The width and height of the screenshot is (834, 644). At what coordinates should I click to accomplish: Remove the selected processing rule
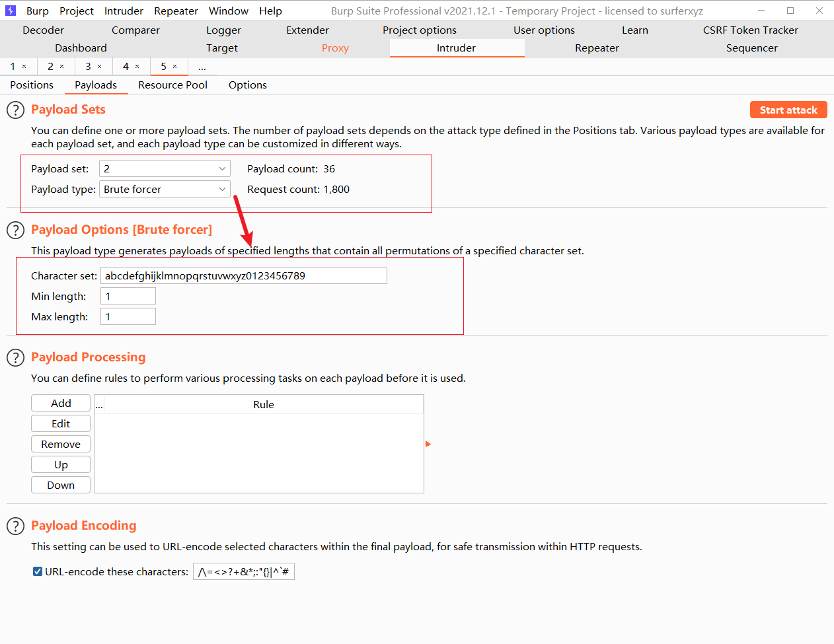pos(61,445)
